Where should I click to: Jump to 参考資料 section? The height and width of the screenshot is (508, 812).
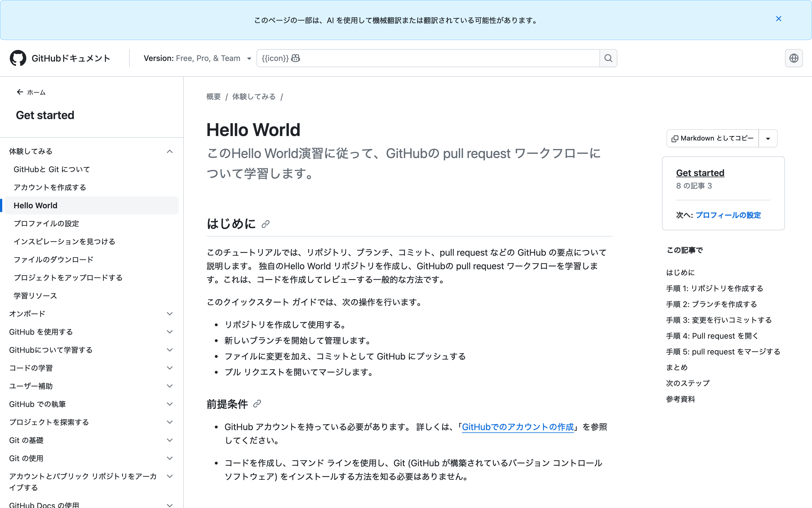680,399
